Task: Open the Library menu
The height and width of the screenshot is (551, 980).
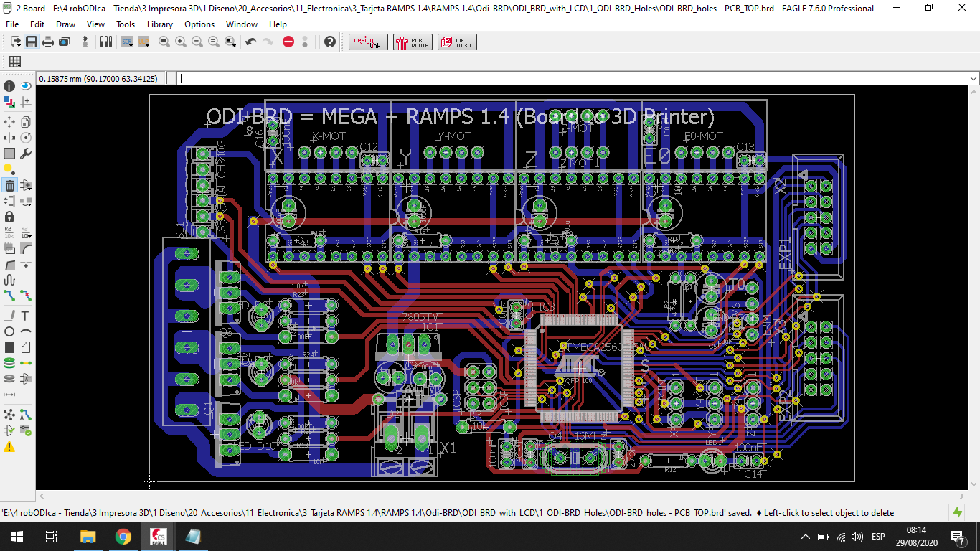Action: point(159,24)
